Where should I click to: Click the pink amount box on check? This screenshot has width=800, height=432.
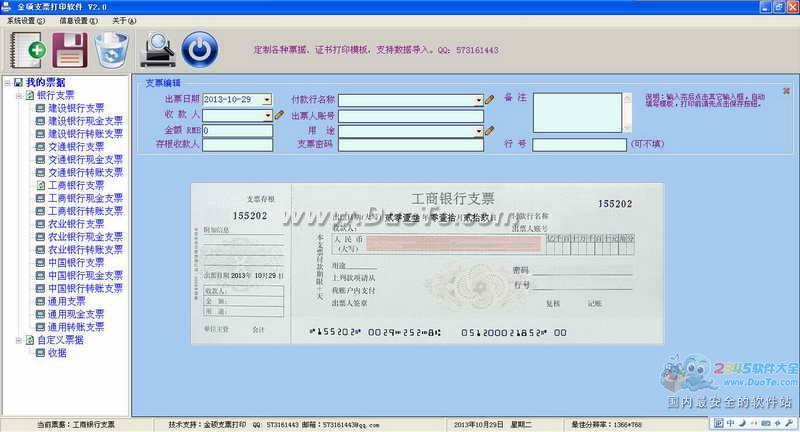click(453, 244)
